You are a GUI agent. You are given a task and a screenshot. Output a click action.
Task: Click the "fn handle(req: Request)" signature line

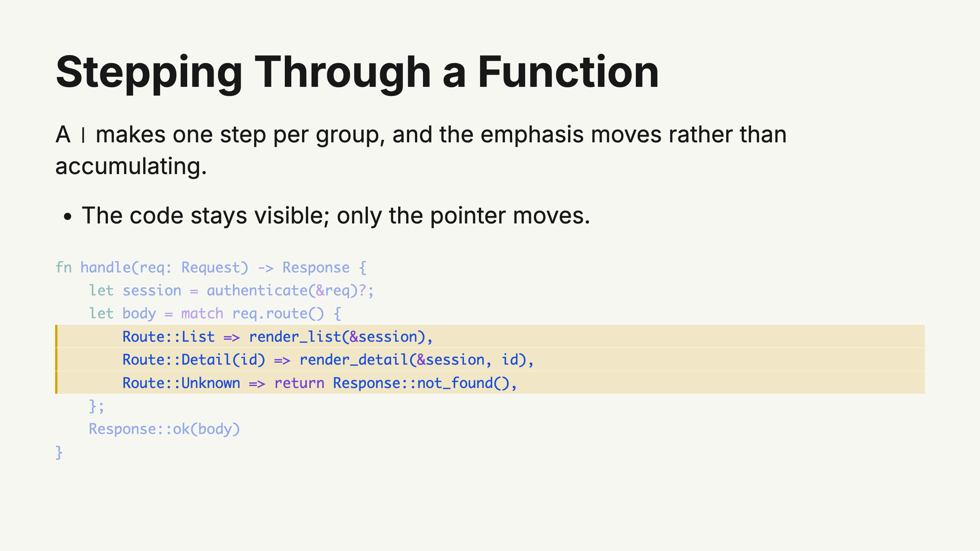pyautogui.click(x=211, y=267)
